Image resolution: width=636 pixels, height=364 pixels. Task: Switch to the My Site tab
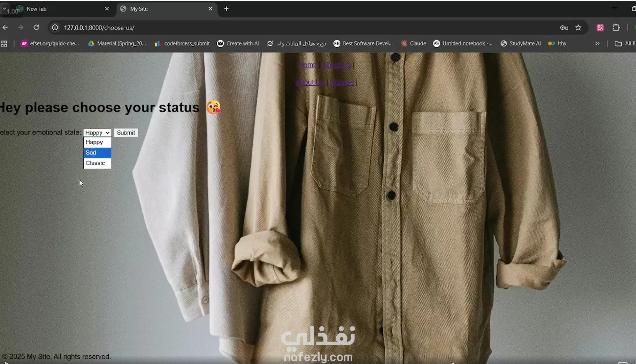pyautogui.click(x=164, y=9)
